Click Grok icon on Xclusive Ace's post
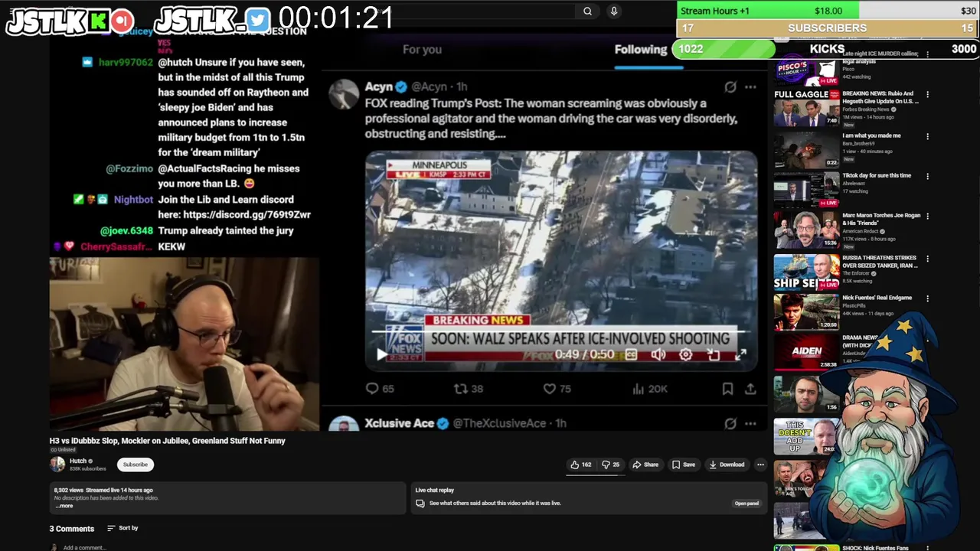 [730, 423]
